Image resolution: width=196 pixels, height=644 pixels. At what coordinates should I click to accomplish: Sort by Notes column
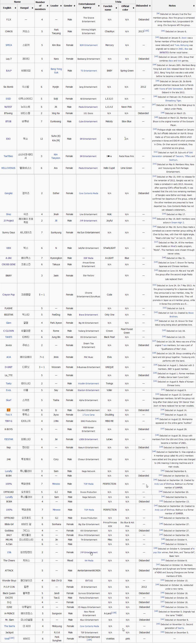(194, 6)
